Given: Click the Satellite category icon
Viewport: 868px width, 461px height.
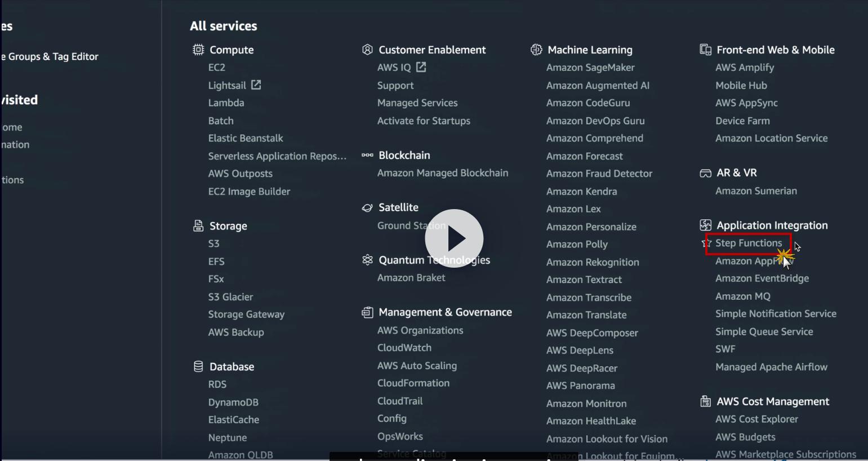Looking at the screenshot, I should (367, 208).
